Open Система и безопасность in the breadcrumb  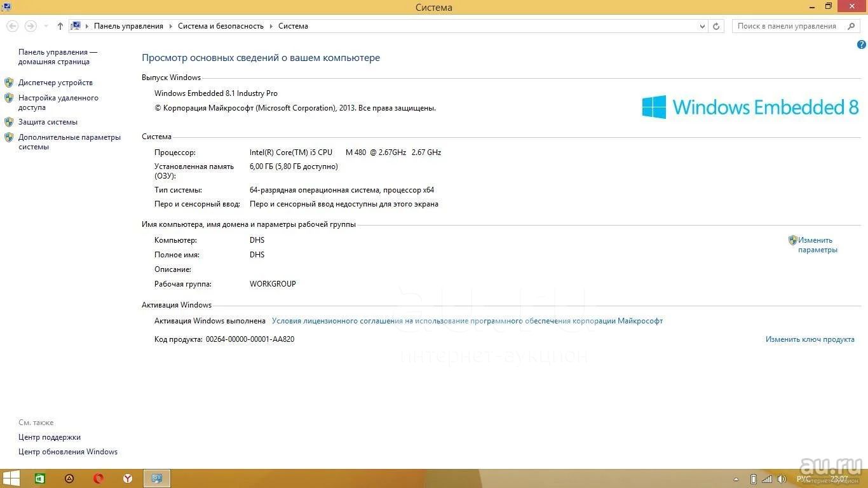tap(220, 26)
